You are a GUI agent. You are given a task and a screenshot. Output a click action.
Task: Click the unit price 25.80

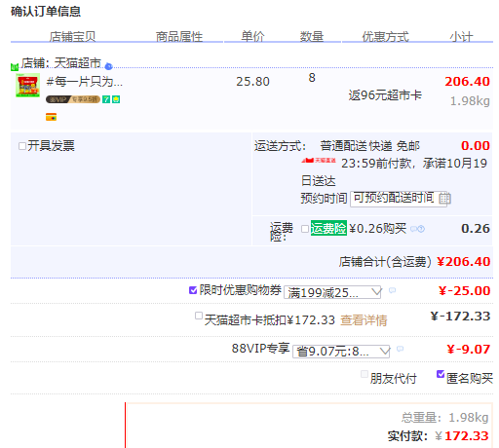(x=252, y=82)
